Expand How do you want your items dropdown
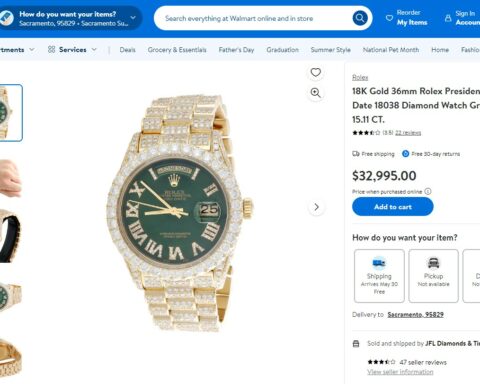480x384 pixels. [x=133, y=18]
